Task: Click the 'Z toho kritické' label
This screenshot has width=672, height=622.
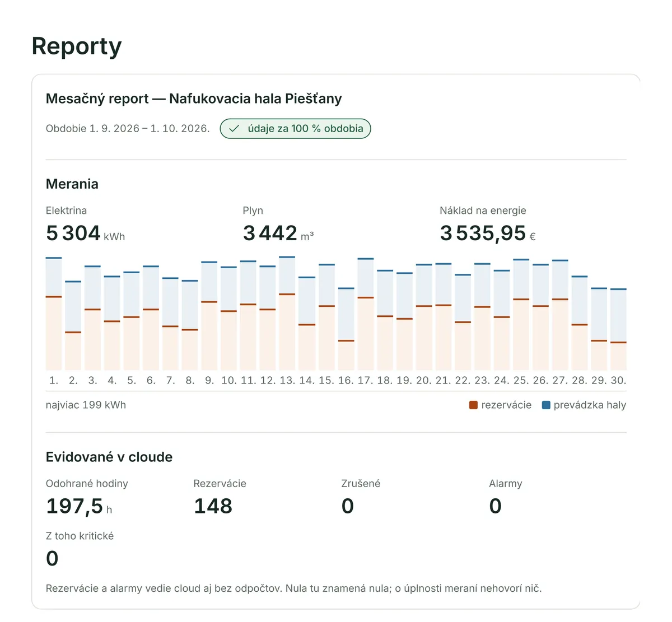Action: click(x=80, y=536)
